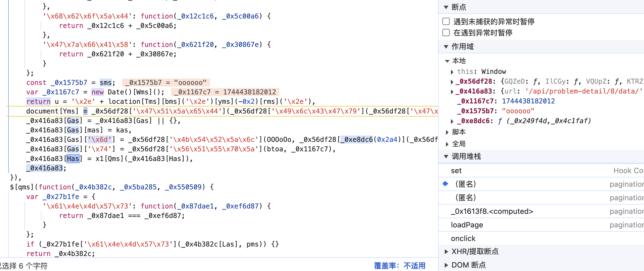Viewport: 644px width, 271px height.
Task: Select the onclick call stack frame
Action: (x=463, y=238)
